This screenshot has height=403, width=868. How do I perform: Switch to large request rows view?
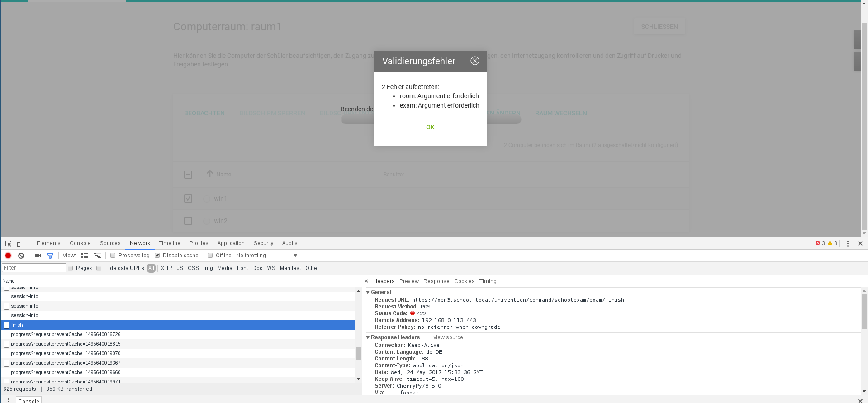click(x=85, y=256)
